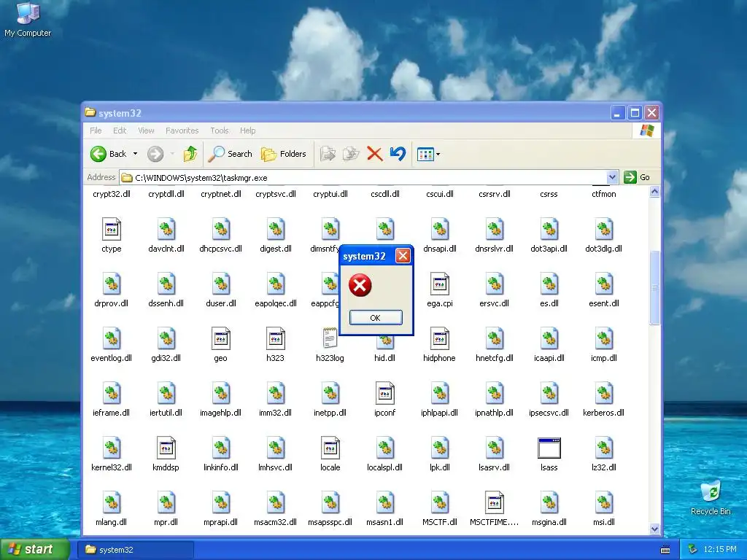
Task: Close the small system32 error dialog
Action: tap(403, 256)
